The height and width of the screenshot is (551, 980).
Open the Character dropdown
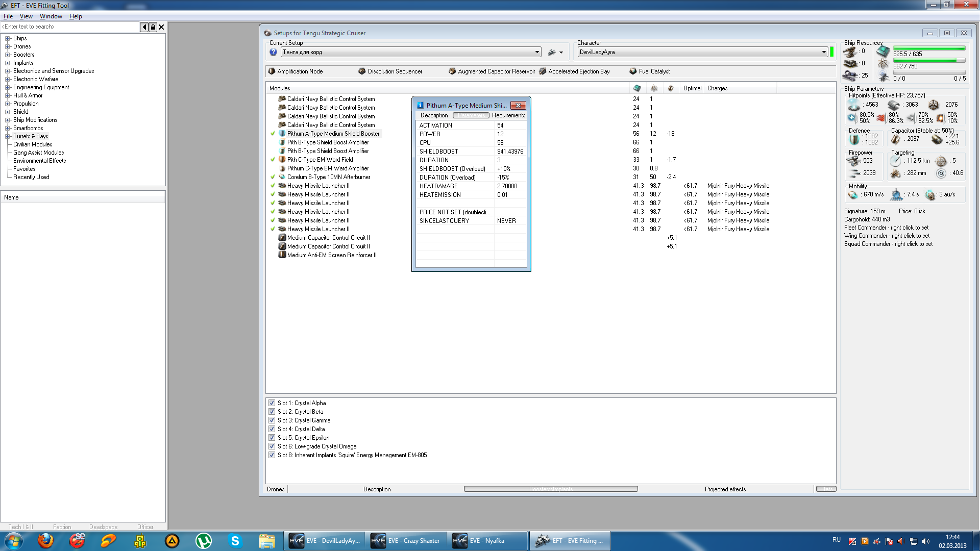(823, 52)
